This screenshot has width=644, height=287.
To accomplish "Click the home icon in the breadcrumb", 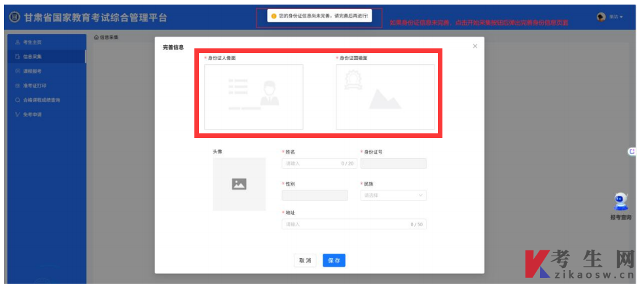I will point(96,37).
